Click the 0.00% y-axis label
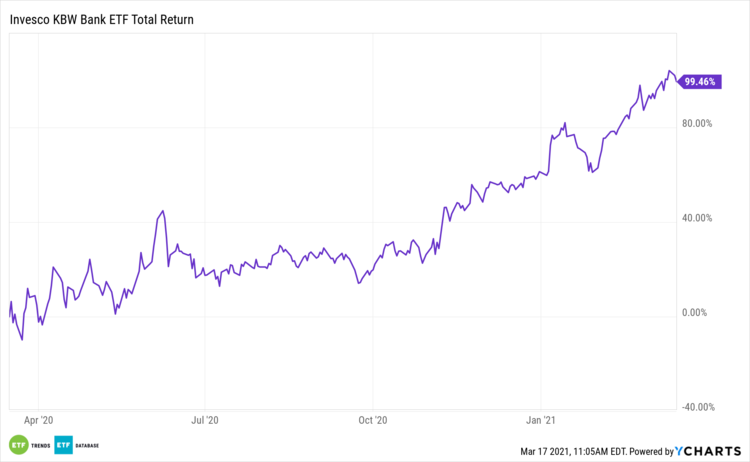Screen dimensions: 750x462 (700, 313)
